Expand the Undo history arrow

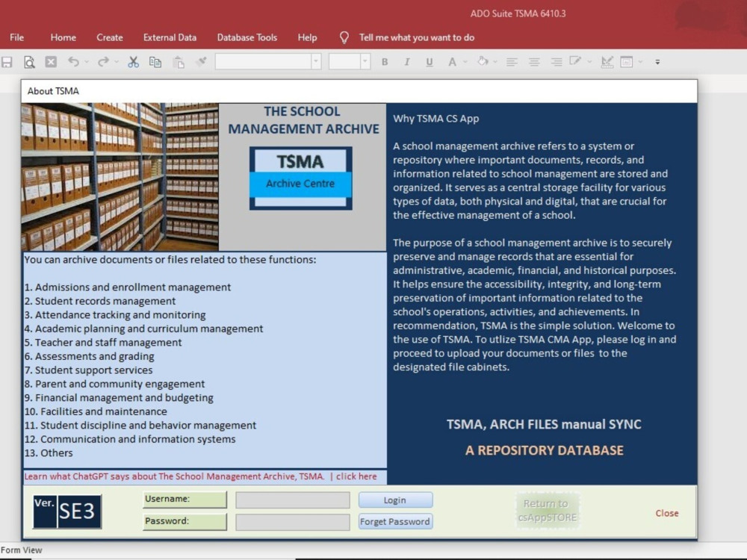[x=87, y=62]
